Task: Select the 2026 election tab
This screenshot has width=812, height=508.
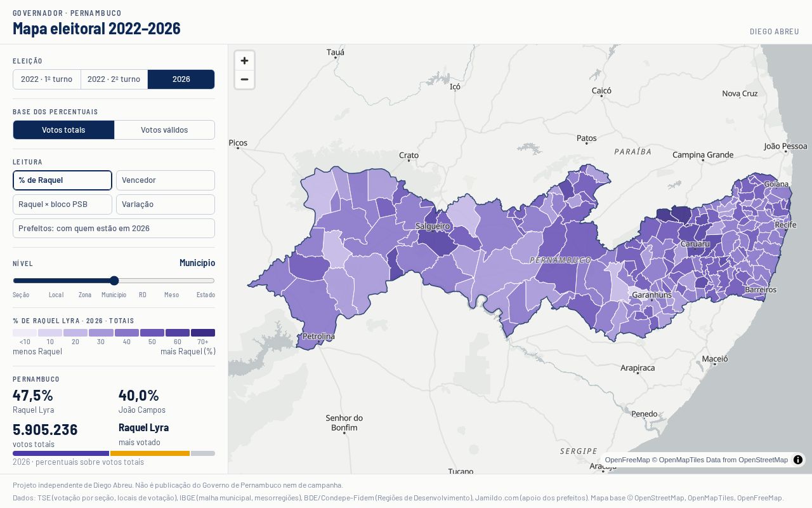Action: (181, 79)
